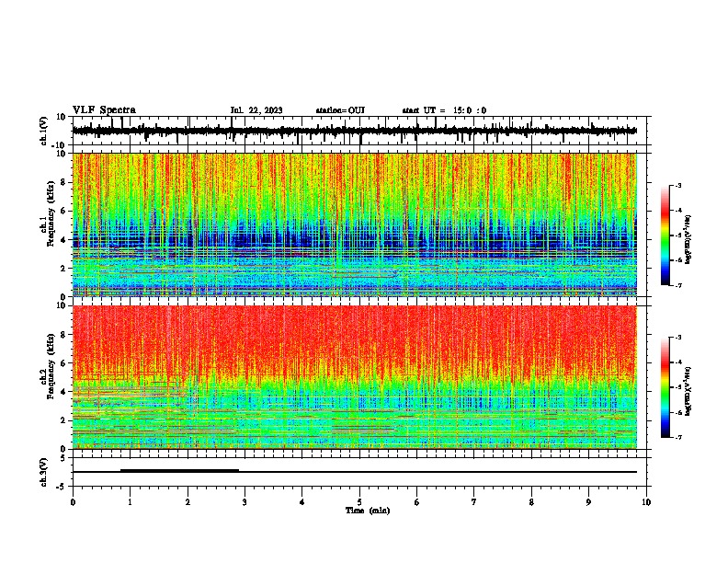
Task: Click the ch.1 spectrogram color scale bar
Action: (x=665, y=236)
